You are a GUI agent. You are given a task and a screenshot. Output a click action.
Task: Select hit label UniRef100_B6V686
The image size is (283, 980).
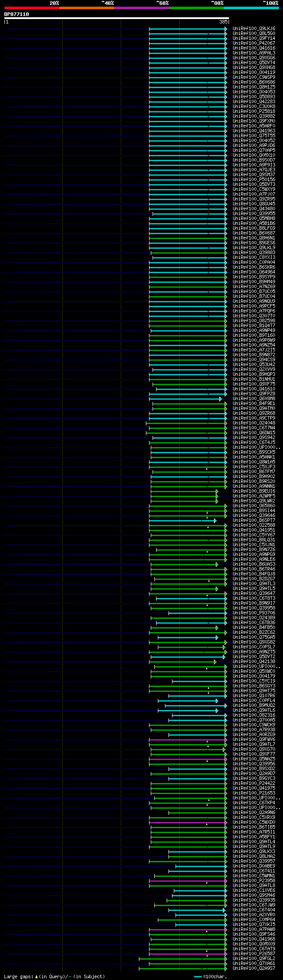coord(254,82)
